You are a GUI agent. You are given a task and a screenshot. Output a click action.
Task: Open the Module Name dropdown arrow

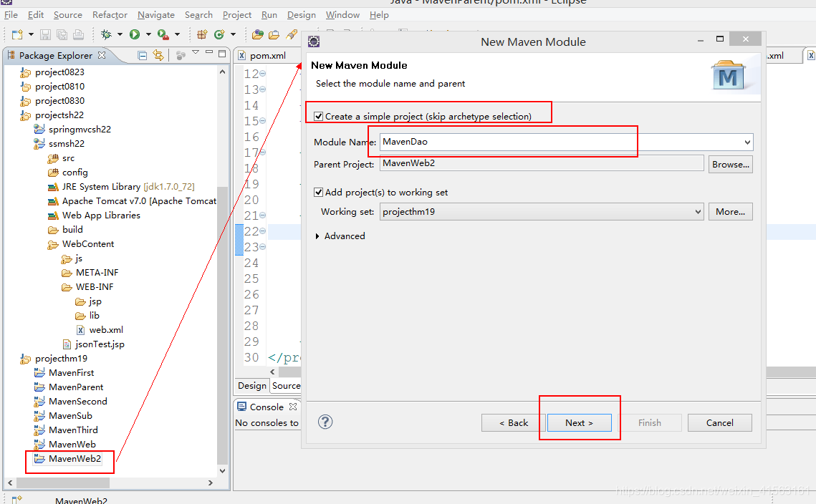coord(747,142)
